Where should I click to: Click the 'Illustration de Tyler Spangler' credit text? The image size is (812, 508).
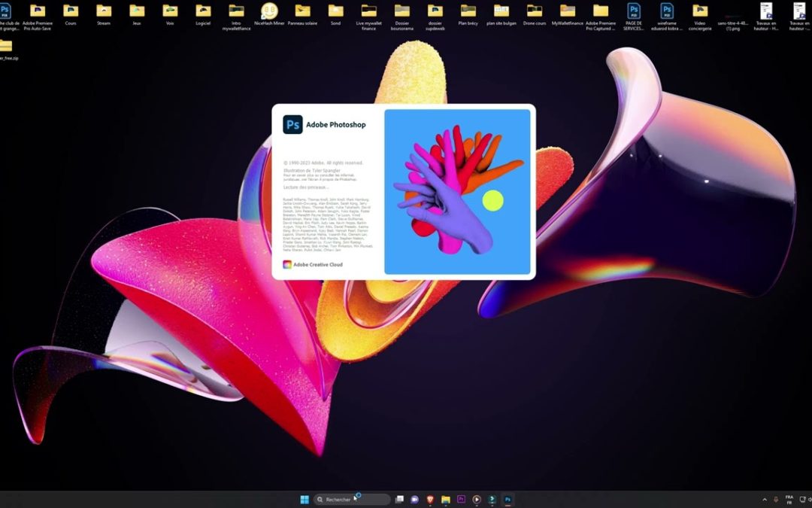(312, 170)
